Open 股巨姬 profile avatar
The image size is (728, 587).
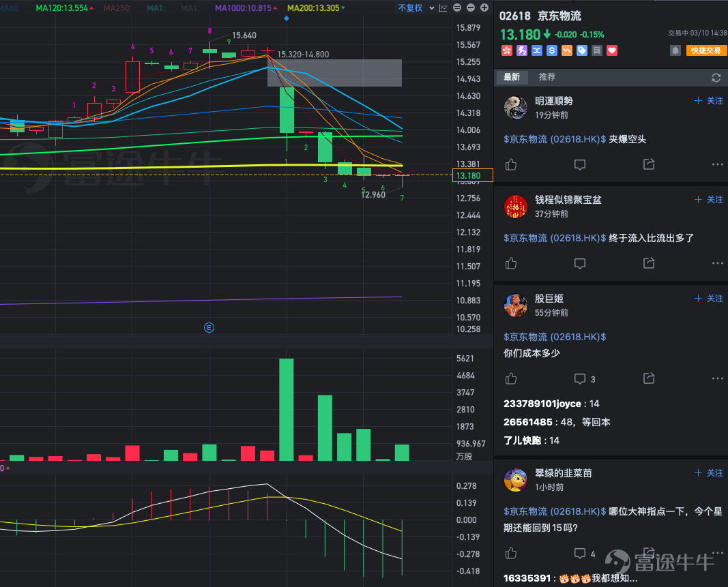coord(516,305)
